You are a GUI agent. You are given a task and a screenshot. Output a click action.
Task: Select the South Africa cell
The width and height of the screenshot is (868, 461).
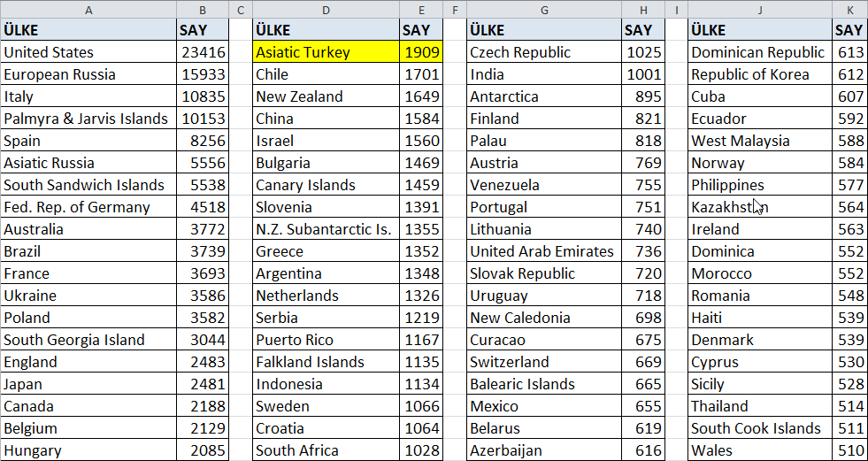point(326,450)
